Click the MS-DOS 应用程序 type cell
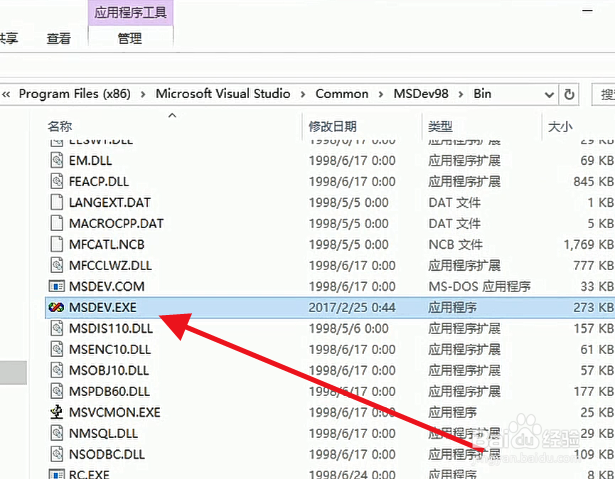The image size is (615, 479). coord(479,286)
